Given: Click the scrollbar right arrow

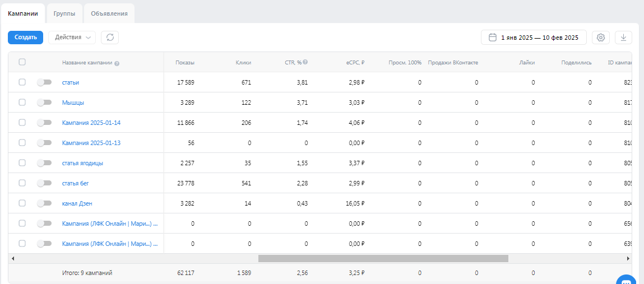Looking at the screenshot, I should pos(628,259).
